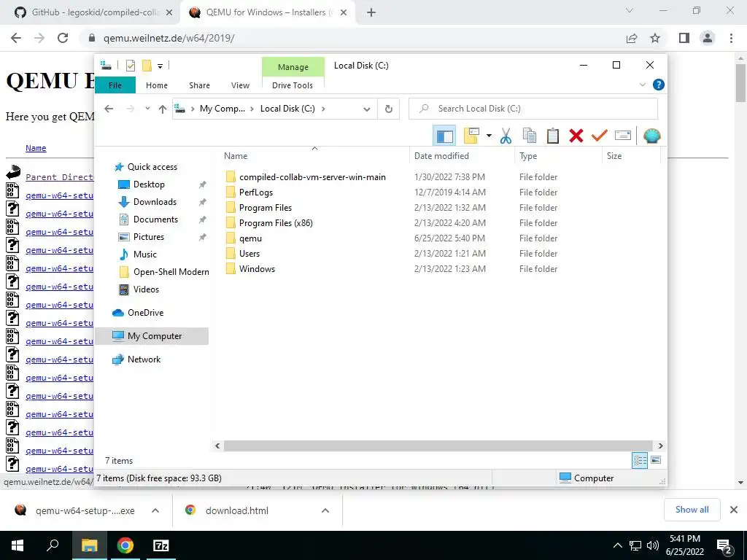Image resolution: width=747 pixels, height=560 pixels.
Task: Select the qemu folder
Action: pos(250,238)
